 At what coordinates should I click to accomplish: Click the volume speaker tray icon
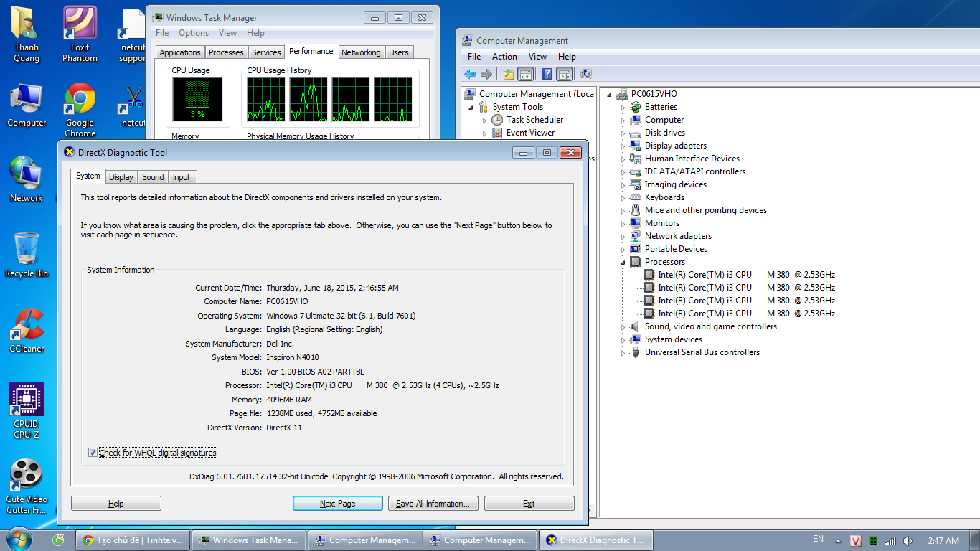point(908,541)
